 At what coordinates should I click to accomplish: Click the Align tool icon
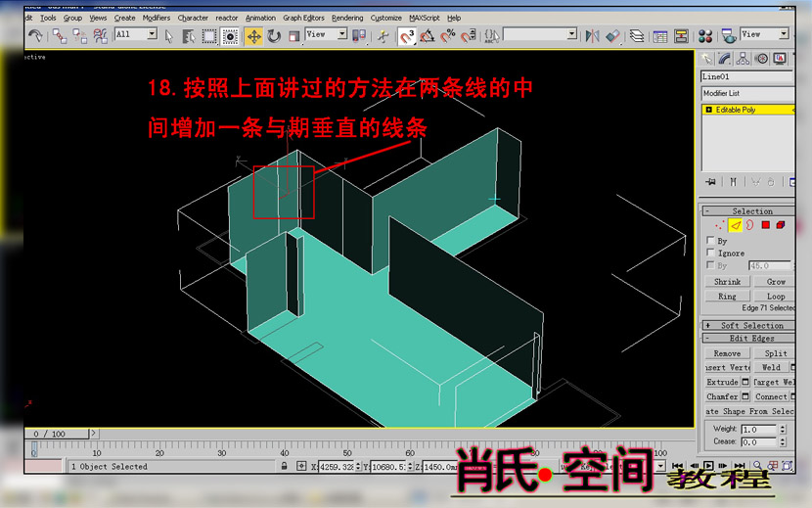coord(612,36)
